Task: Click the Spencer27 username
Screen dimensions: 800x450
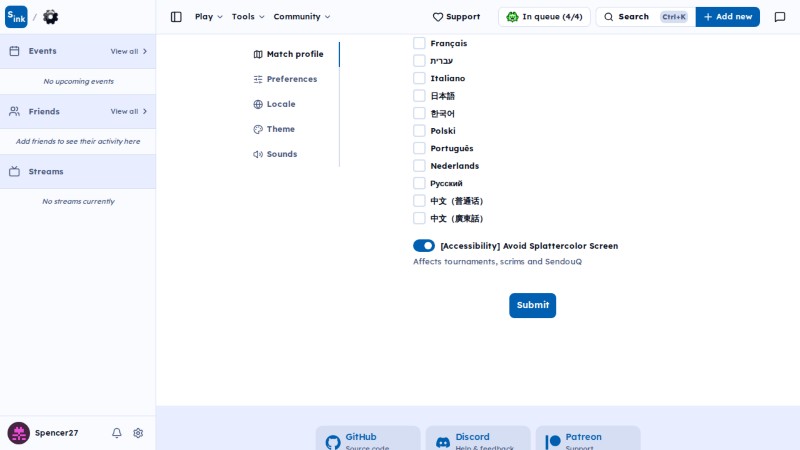Action: [57, 433]
